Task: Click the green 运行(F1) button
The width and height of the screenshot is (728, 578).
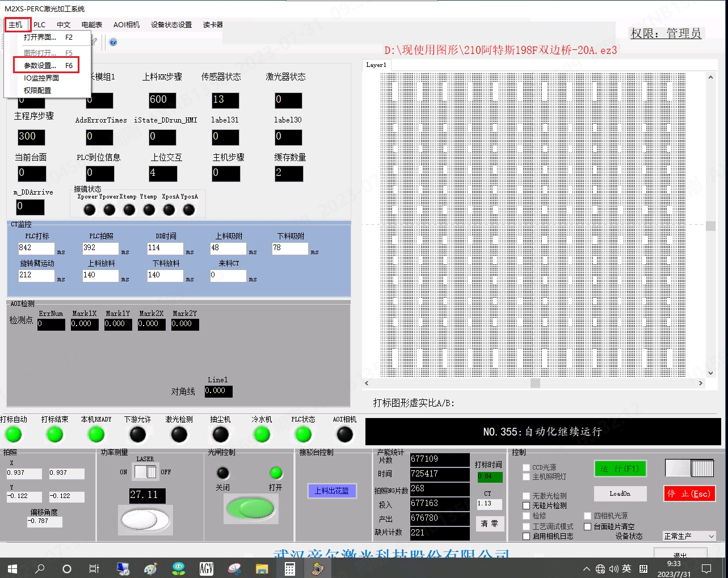Action: click(x=620, y=469)
